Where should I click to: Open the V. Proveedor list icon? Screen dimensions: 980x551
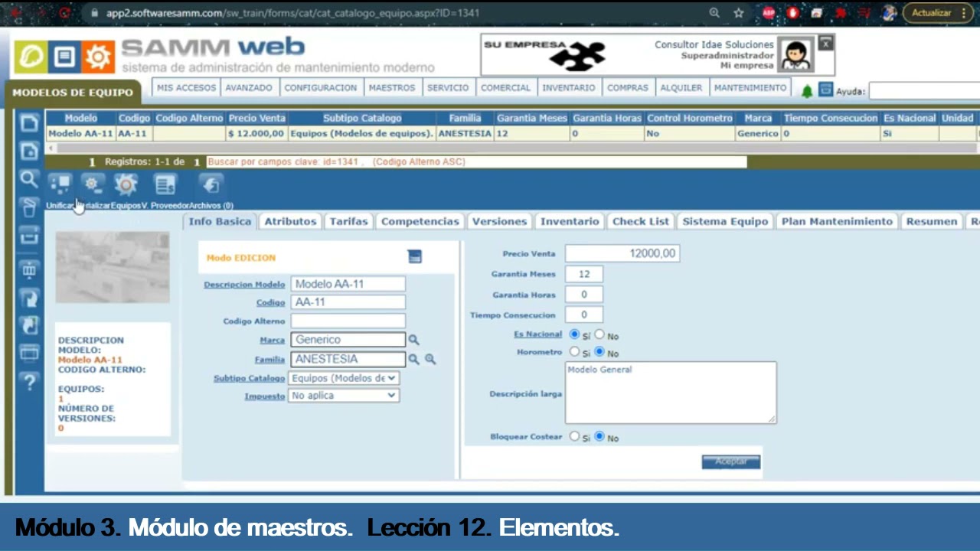tap(165, 184)
